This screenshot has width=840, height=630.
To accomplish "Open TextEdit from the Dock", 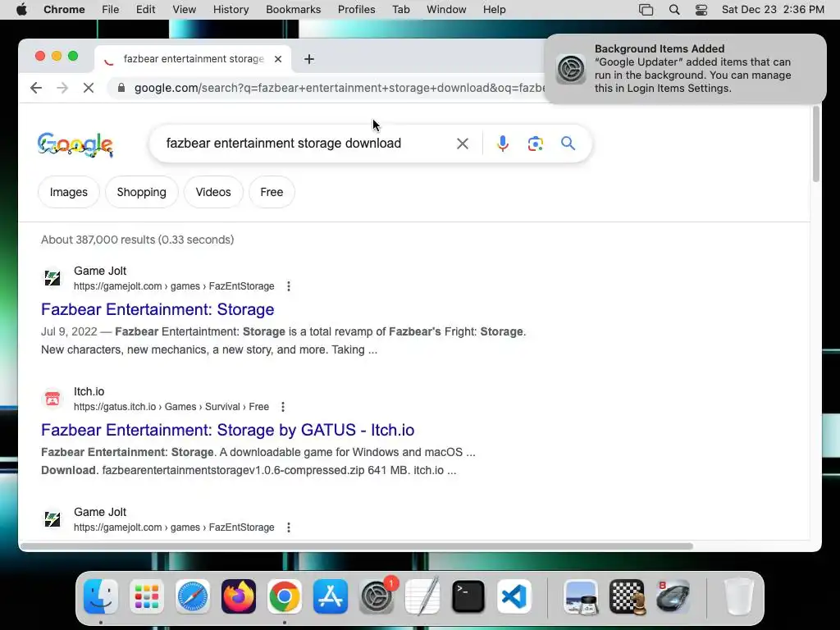I will point(422,596).
